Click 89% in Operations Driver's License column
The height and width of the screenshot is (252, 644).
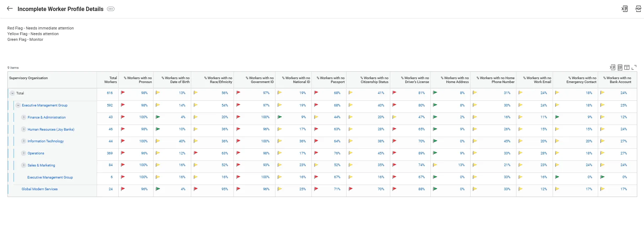coord(422,153)
